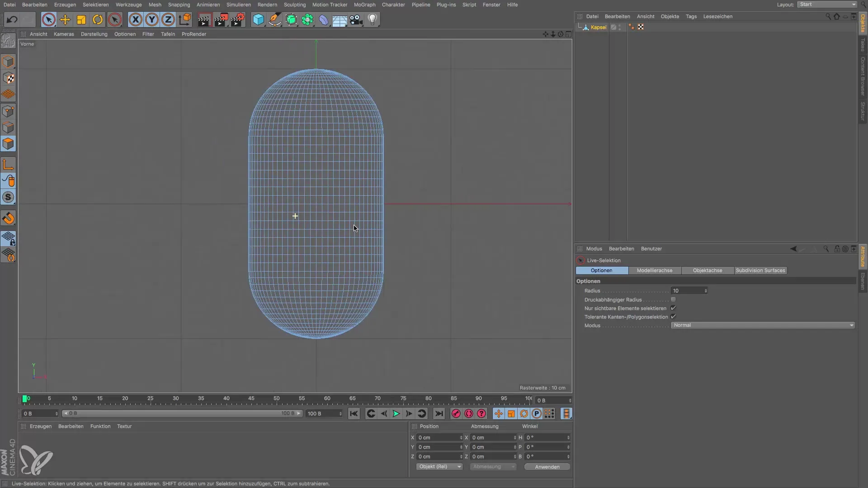Click Attribute Manager back arrow

(x=793, y=249)
